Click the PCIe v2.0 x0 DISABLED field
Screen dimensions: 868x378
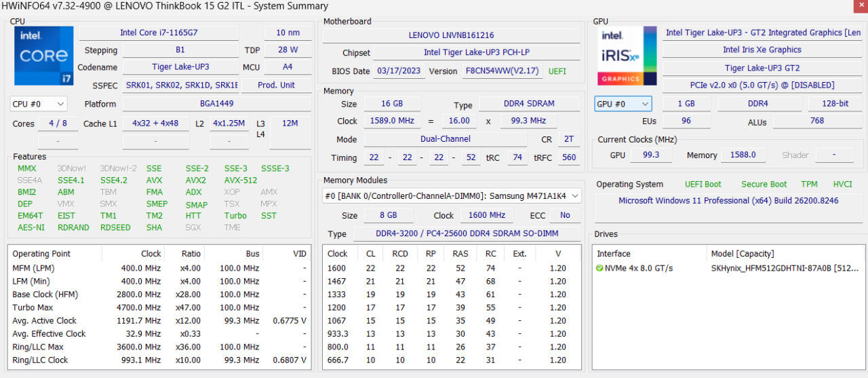763,85
